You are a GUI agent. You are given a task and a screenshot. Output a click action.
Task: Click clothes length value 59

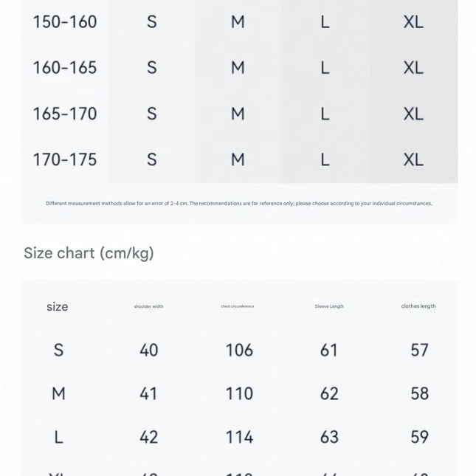[419, 437]
